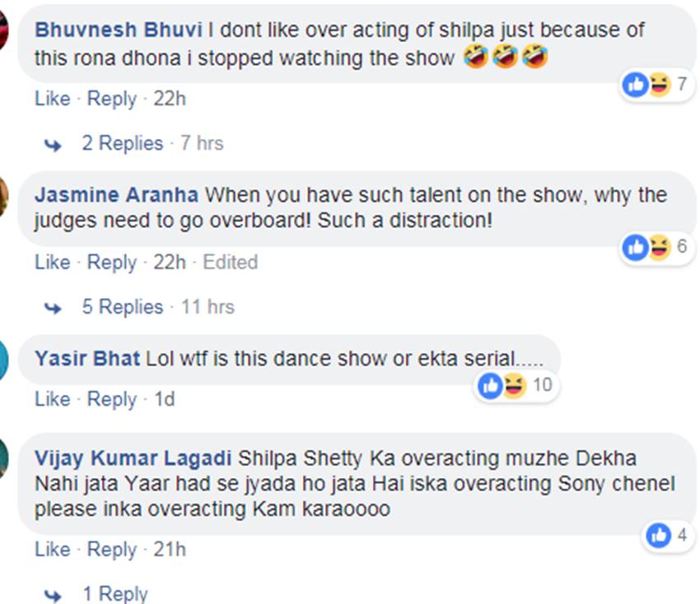Like Yasir Bhat's comment
700x604 pixels.
coord(52,399)
